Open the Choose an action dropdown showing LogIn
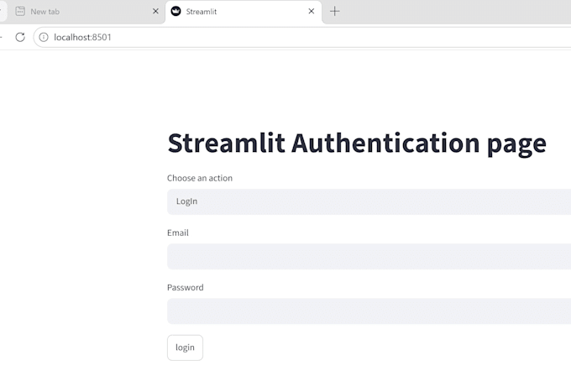Image resolution: width=571 pixels, height=392 pixels. (x=369, y=201)
